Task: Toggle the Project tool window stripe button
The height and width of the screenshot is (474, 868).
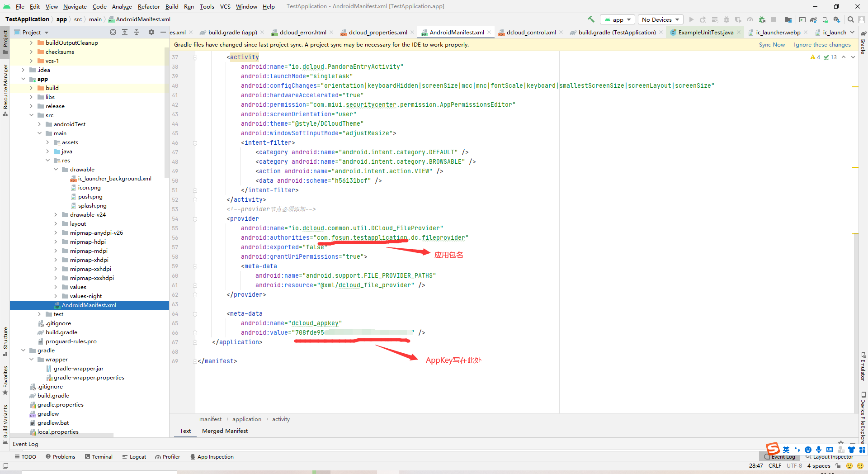Action: click(5, 42)
